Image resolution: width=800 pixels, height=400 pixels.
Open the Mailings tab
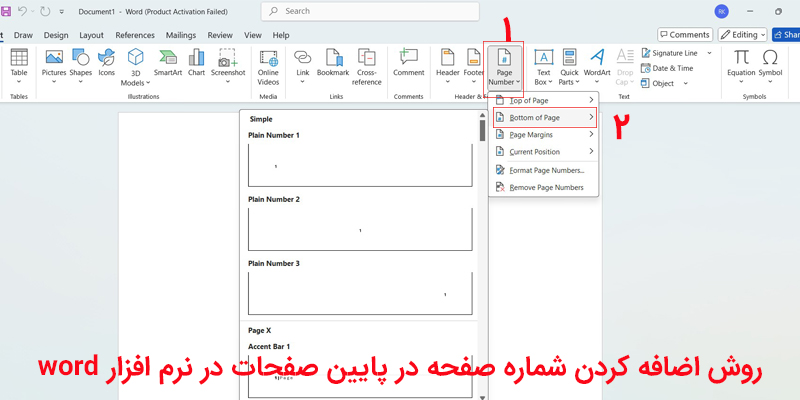click(181, 35)
